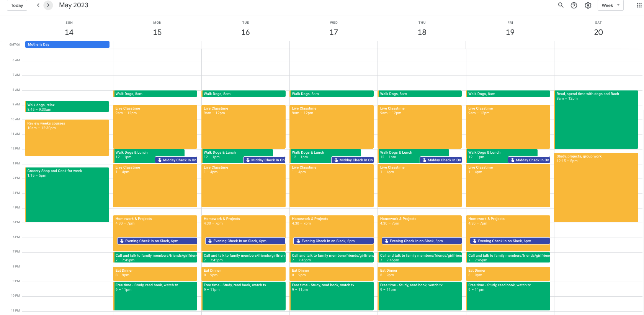Screen dimensions: 644x315
Task: Open the Mother's Day all-day event
Action: tap(67, 44)
